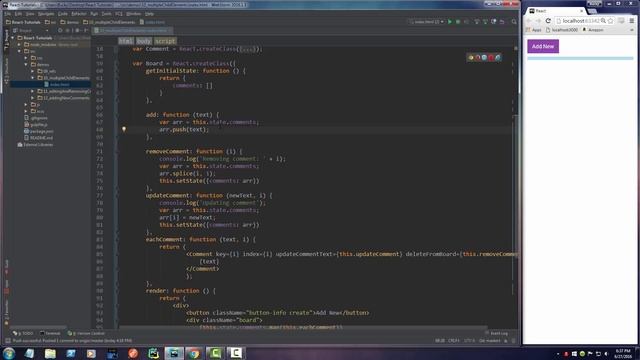Screen dimensions: 640x360
Task: Click the Amazon bookmark in Chrome
Action: pyautogui.click(x=593, y=30)
